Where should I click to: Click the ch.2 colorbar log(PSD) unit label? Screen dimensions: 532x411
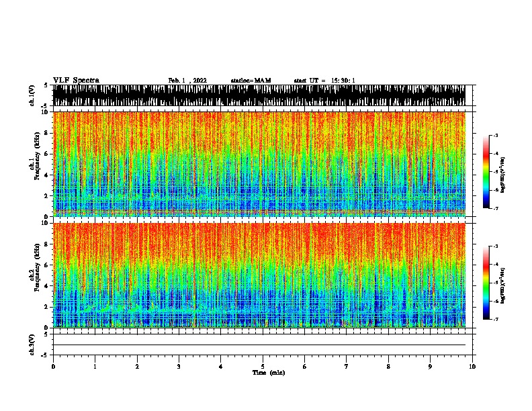503,285
